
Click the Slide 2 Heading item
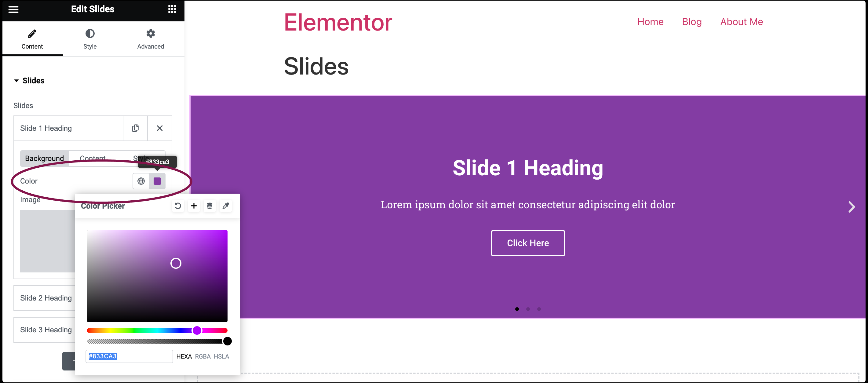coord(46,298)
